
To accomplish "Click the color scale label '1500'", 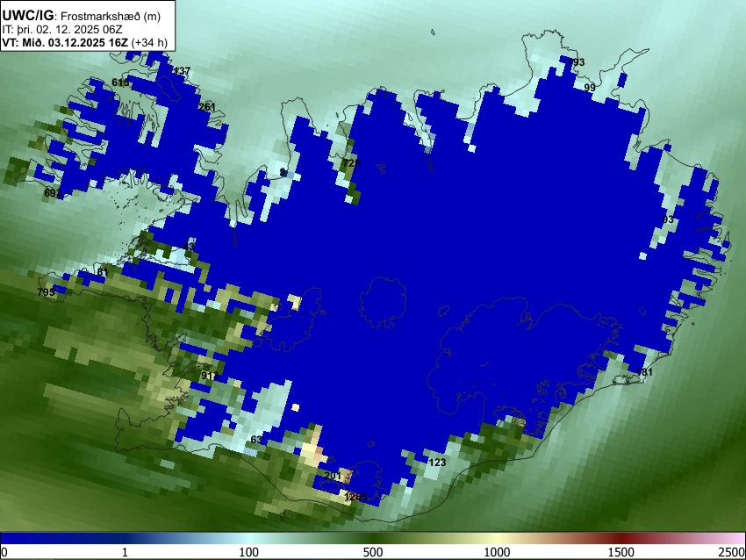I will click(x=621, y=552).
